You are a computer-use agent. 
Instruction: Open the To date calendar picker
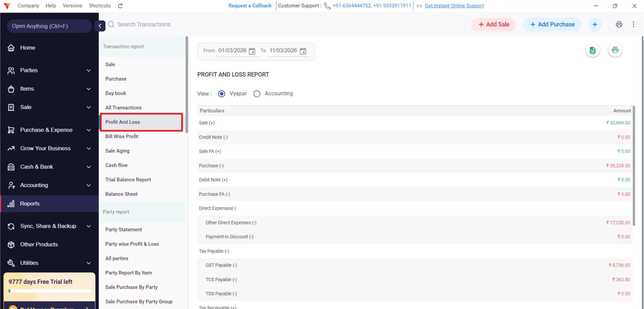(x=303, y=51)
